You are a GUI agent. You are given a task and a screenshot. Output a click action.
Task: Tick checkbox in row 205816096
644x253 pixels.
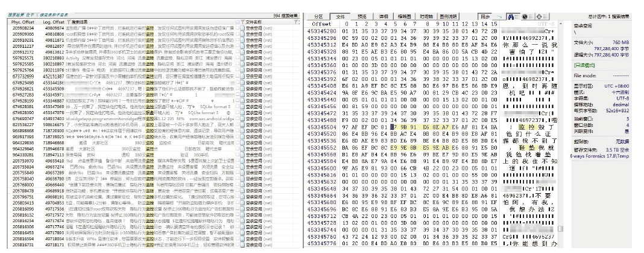238,209
